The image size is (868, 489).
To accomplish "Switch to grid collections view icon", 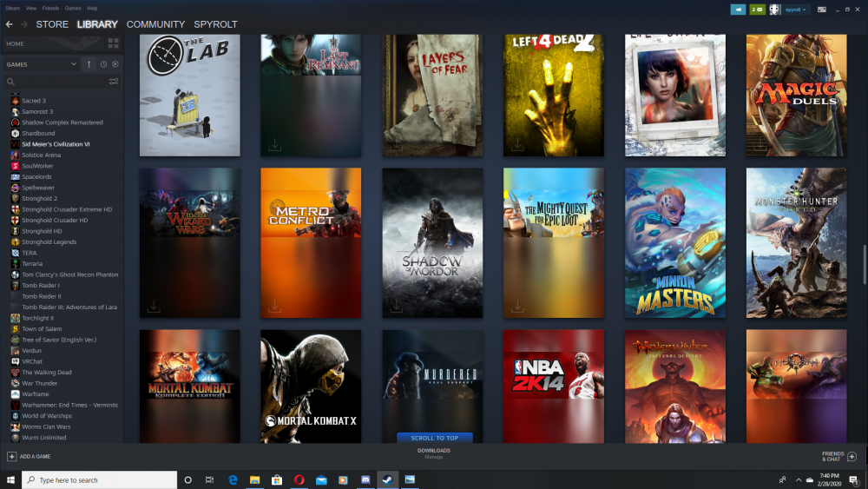I will click(x=113, y=43).
